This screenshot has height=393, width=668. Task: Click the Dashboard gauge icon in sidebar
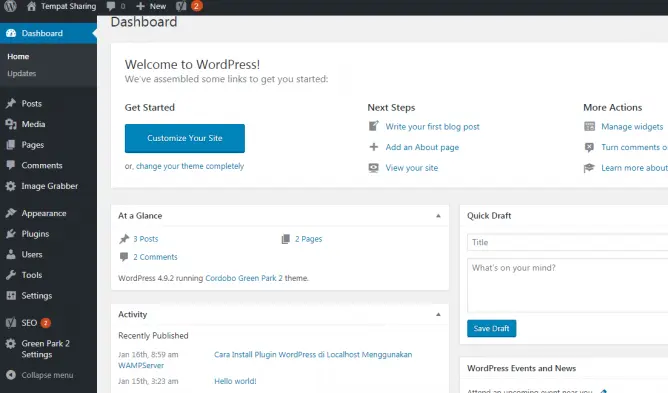click(11, 33)
